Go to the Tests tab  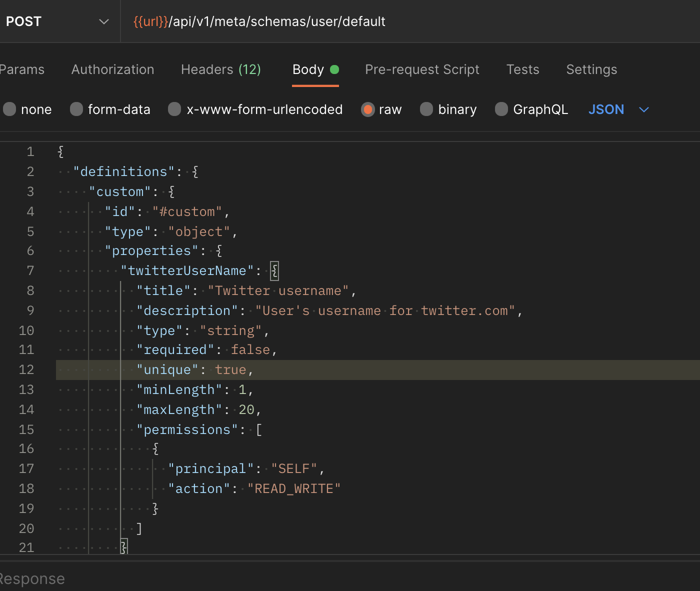point(522,69)
